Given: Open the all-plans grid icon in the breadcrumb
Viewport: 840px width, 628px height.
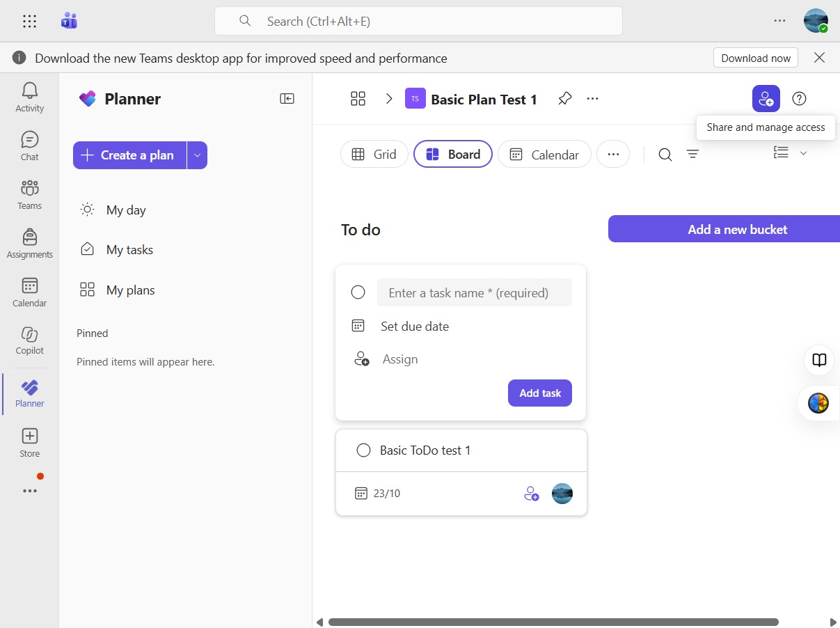Looking at the screenshot, I should (x=358, y=99).
